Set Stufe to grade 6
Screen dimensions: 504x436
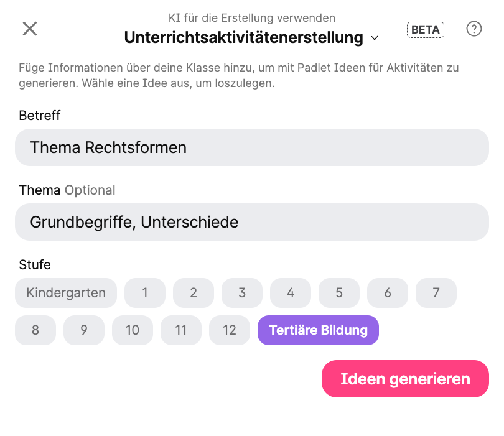pos(388,293)
